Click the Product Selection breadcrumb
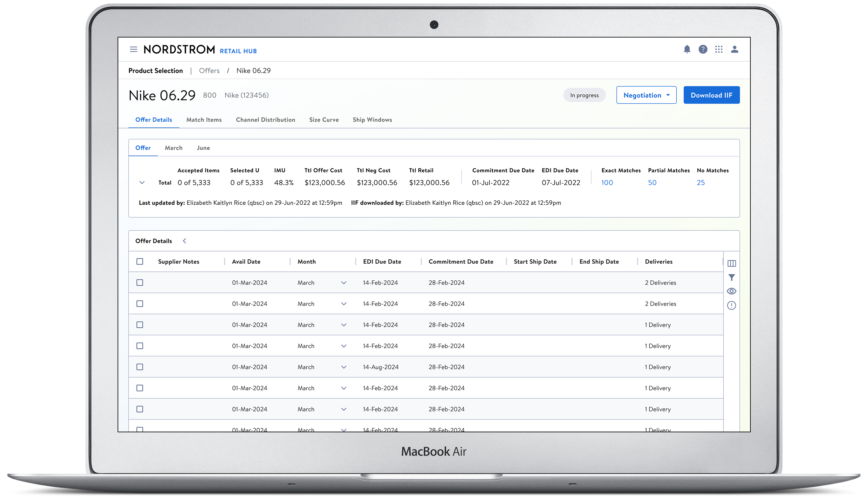Viewport: 868px width, 499px height. [155, 71]
